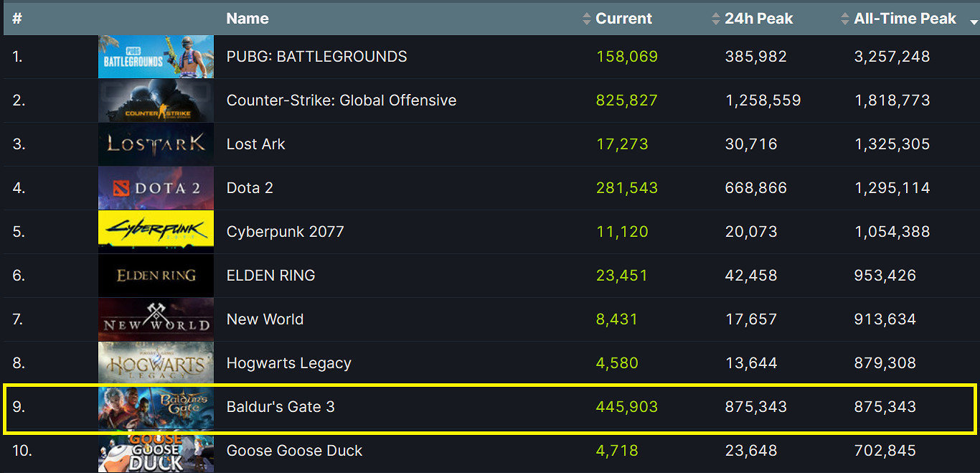The width and height of the screenshot is (980, 473).
Task: Click the Hogwarts Legacy thumbnail image
Action: point(156,363)
